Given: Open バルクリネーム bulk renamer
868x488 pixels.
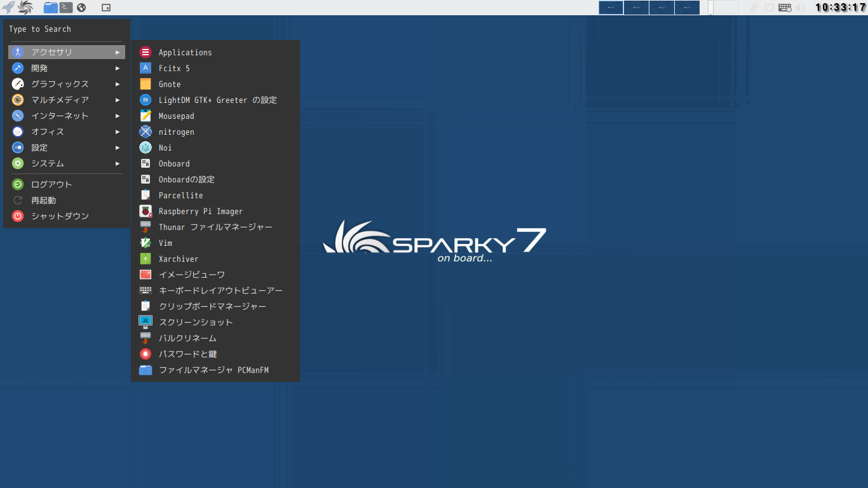Looking at the screenshot, I should click(x=215, y=338).
